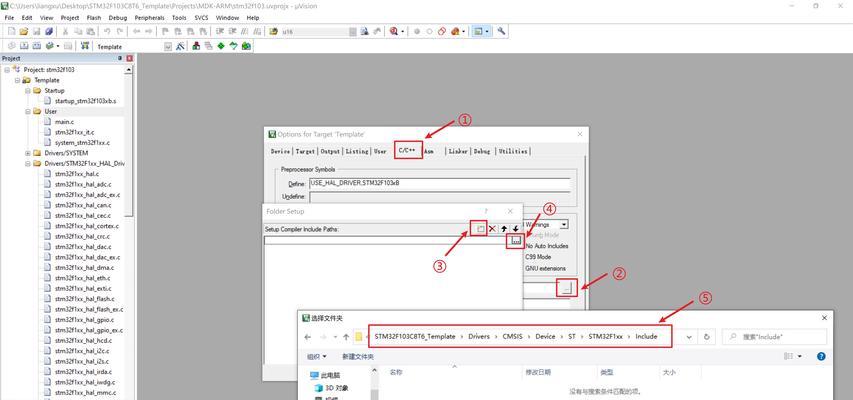This screenshot has height=400, width=853.
Task: Open the debug button dropdown arrow
Action: coord(403,31)
